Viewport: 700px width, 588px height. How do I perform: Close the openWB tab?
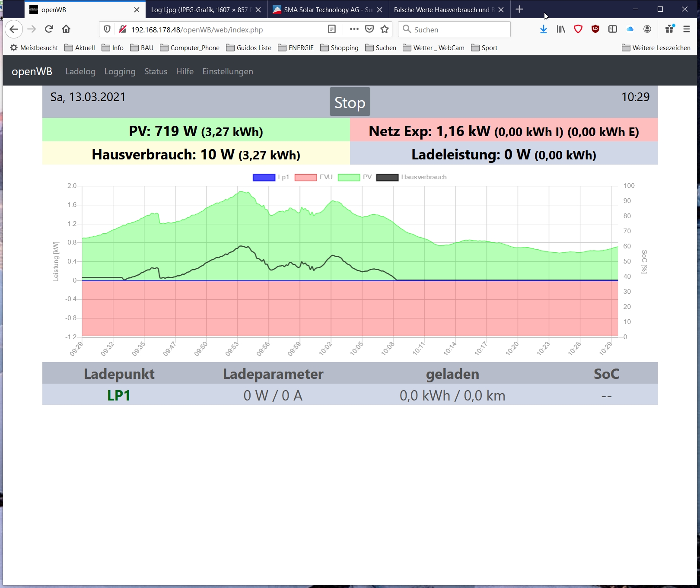point(137,10)
